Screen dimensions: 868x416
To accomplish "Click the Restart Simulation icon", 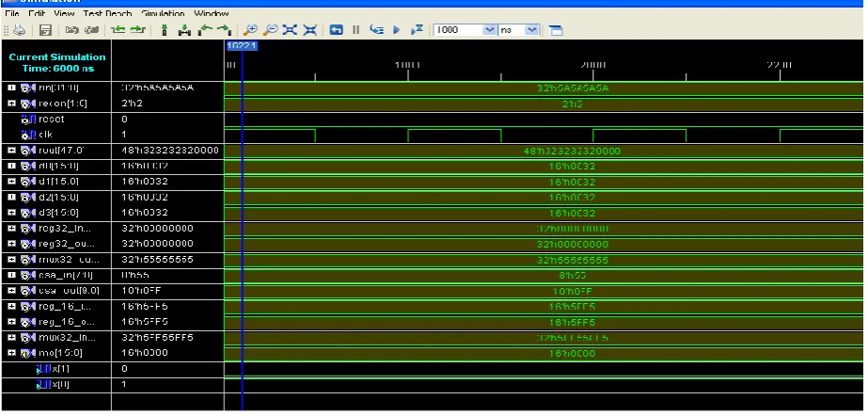I will [x=336, y=30].
